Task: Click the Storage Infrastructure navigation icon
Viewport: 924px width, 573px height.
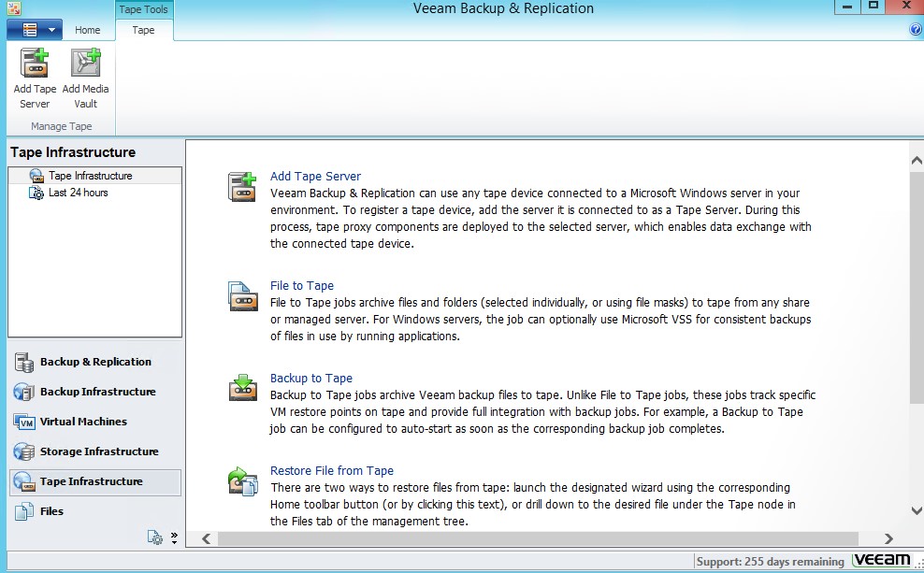Action: coord(24,452)
